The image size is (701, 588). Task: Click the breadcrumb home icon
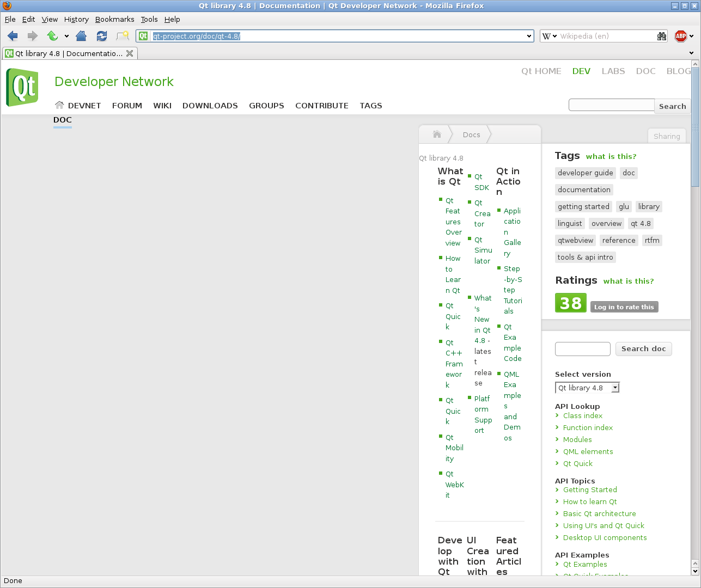point(437,134)
